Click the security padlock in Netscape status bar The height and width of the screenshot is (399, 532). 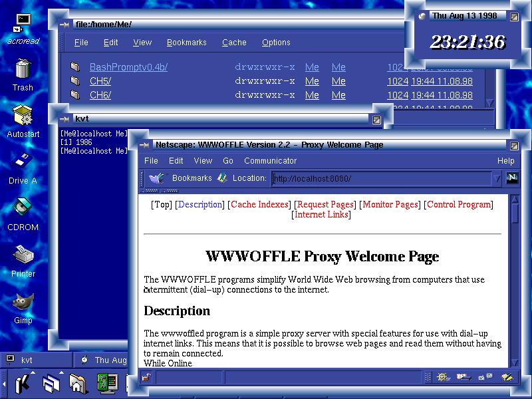pos(146,378)
